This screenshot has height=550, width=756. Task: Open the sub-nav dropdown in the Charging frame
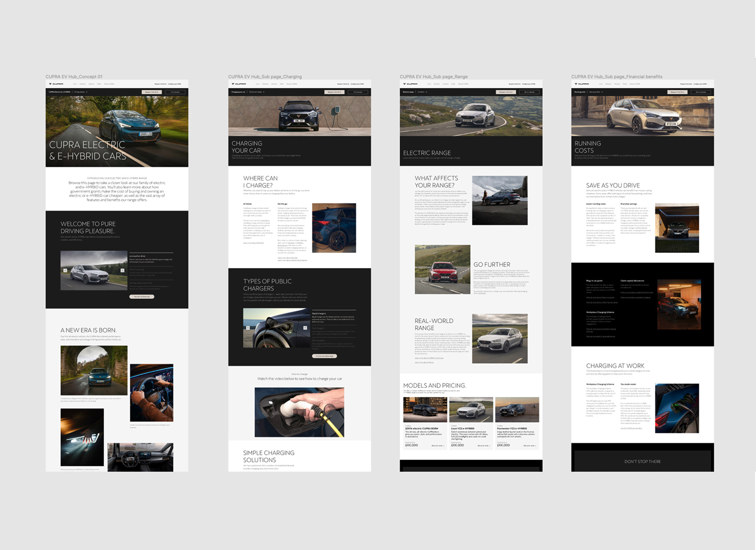(x=257, y=92)
